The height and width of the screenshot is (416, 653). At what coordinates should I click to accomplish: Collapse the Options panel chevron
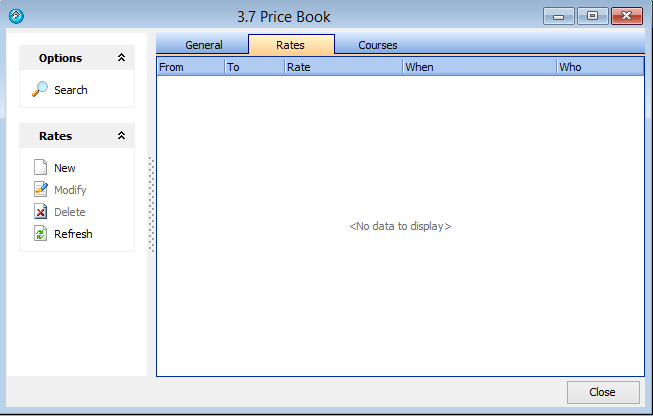pos(121,58)
